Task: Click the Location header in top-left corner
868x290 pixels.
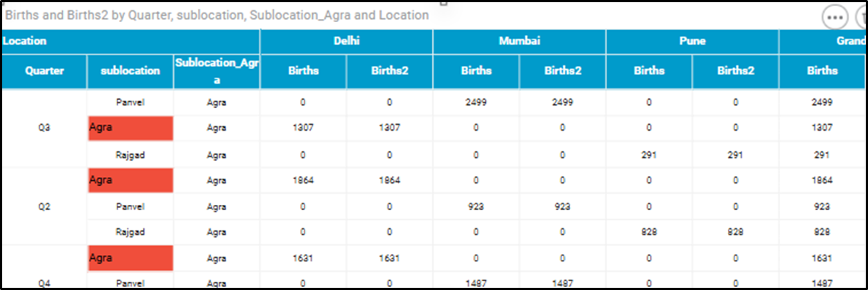Action: pos(24,41)
